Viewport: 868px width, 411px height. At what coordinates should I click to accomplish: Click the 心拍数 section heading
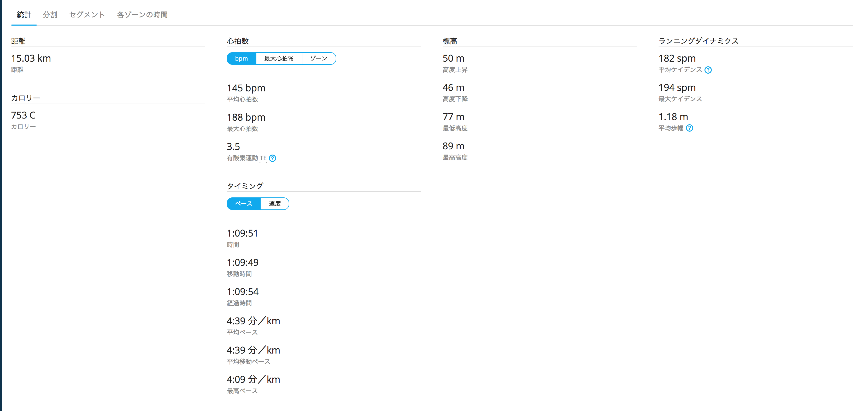(238, 41)
